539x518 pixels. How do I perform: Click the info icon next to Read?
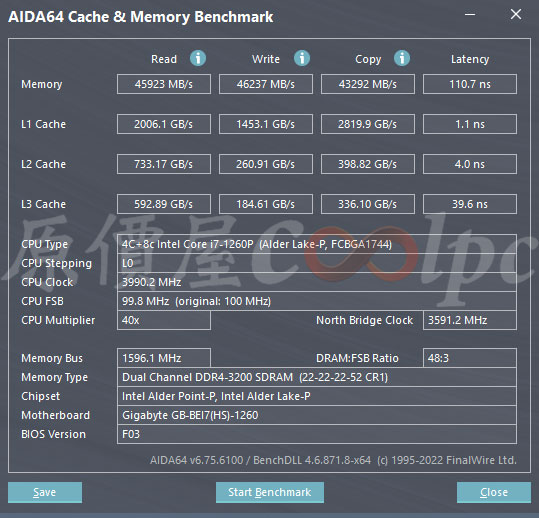[198, 58]
